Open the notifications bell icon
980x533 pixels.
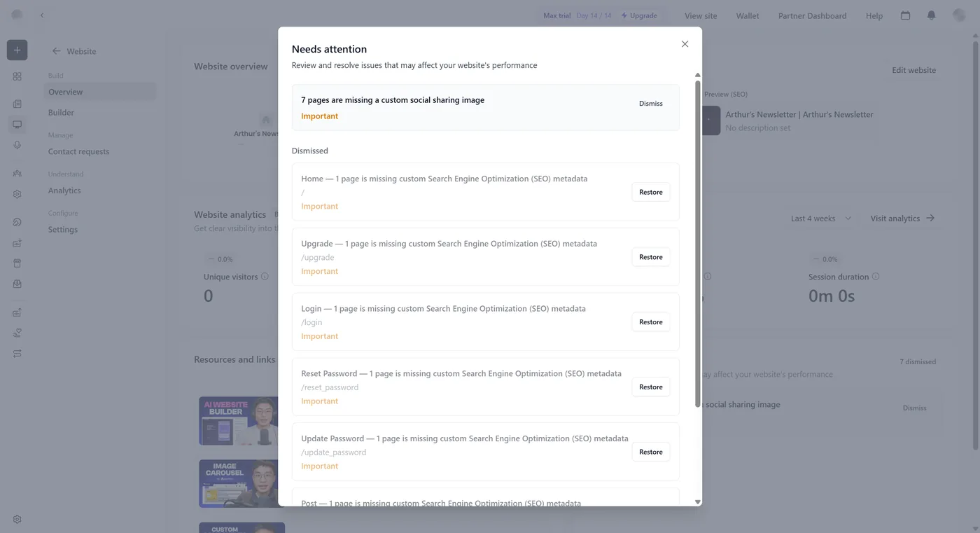(932, 15)
